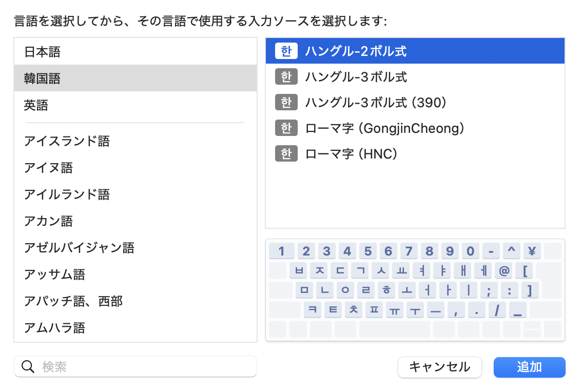Choose 日本語 in the language list

[42, 52]
